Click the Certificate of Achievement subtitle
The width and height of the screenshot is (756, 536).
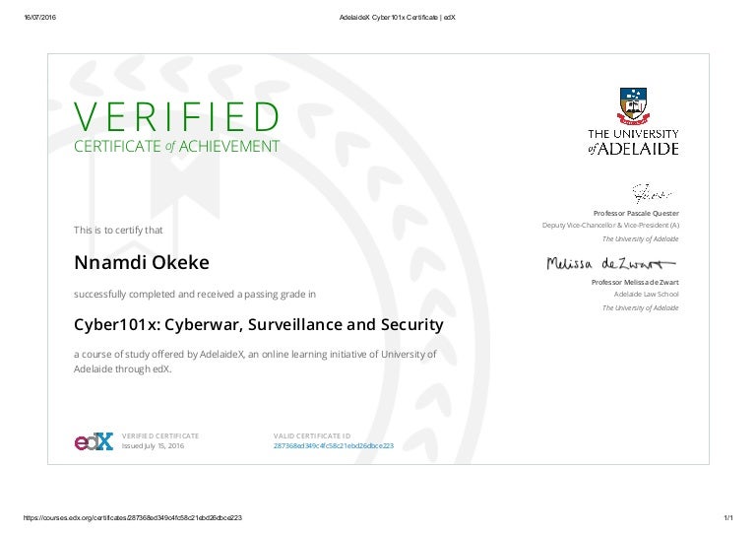pyautogui.click(x=177, y=147)
